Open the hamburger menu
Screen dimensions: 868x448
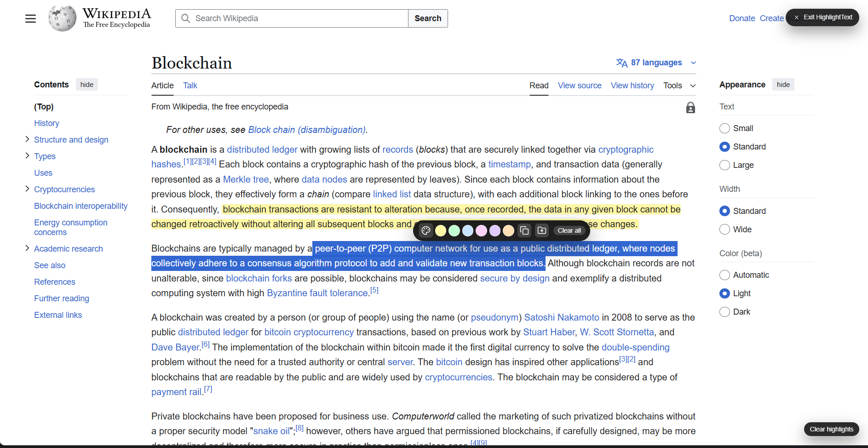(30, 18)
